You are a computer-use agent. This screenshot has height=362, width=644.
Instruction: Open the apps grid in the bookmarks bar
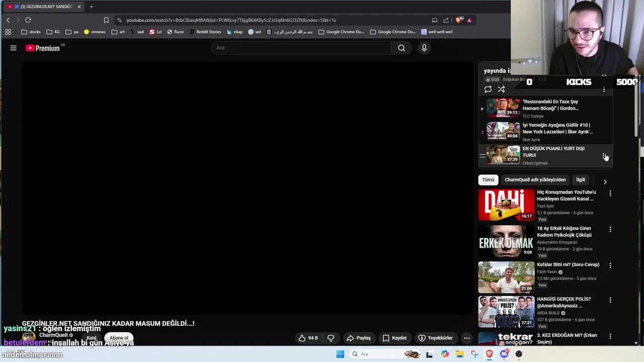pos(8,32)
